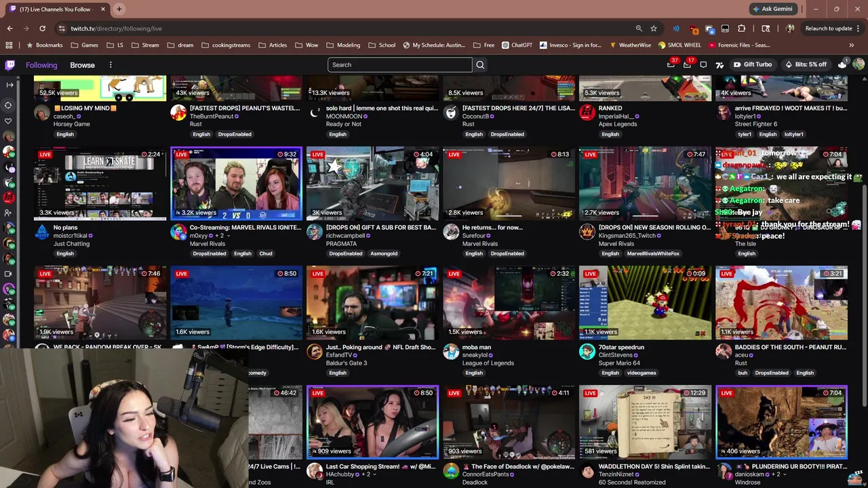Show hidden bookmarks overflow chevron
The height and width of the screenshot is (488, 868).
[x=851, y=45]
